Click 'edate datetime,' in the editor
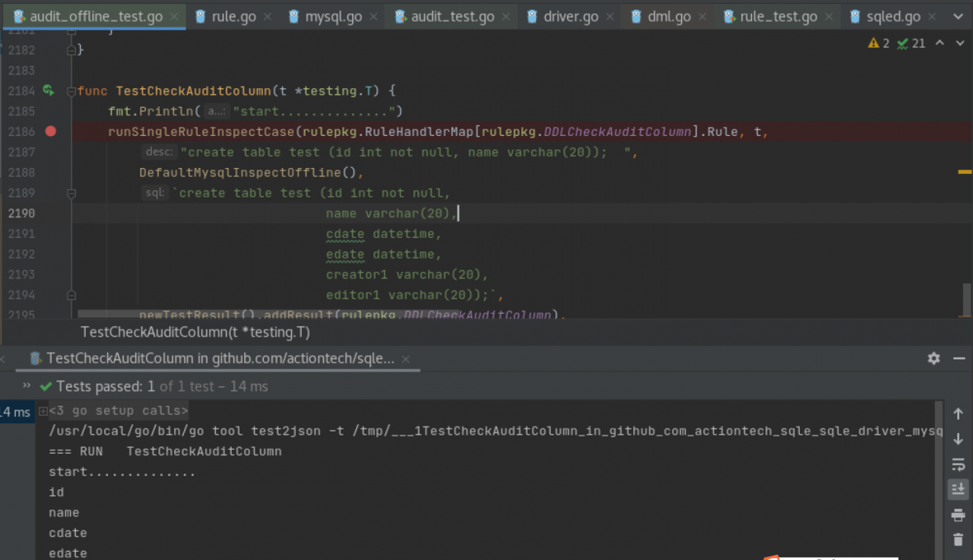 [384, 255]
